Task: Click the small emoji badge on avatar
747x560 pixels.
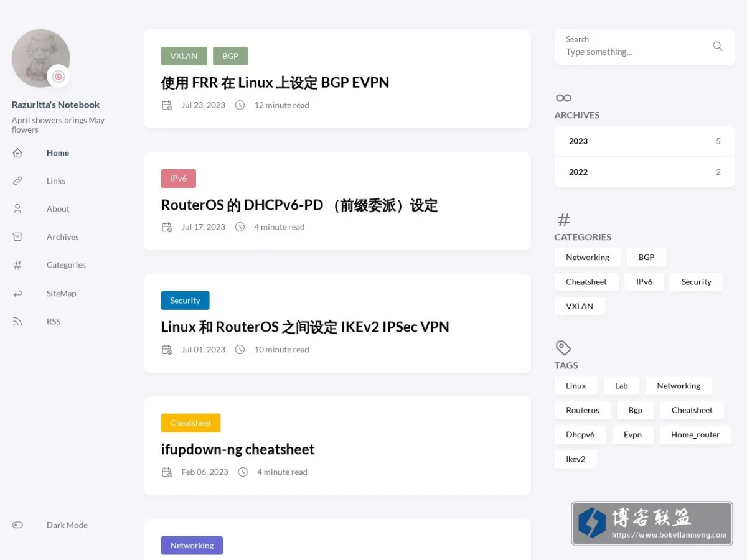Action: tap(59, 76)
